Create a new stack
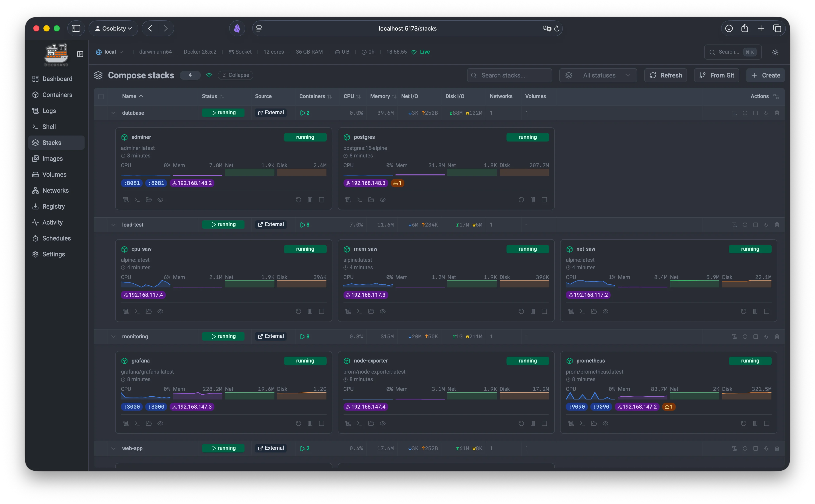The height and width of the screenshot is (504, 815). 765,75
